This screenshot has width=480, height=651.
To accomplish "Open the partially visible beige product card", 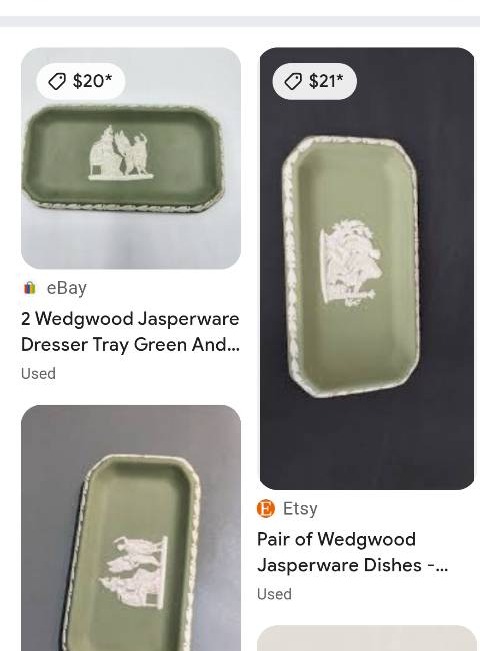I will click(367, 638).
